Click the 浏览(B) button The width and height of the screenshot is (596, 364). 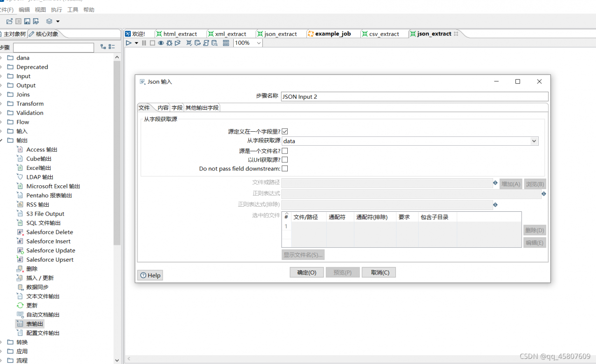point(535,184)
